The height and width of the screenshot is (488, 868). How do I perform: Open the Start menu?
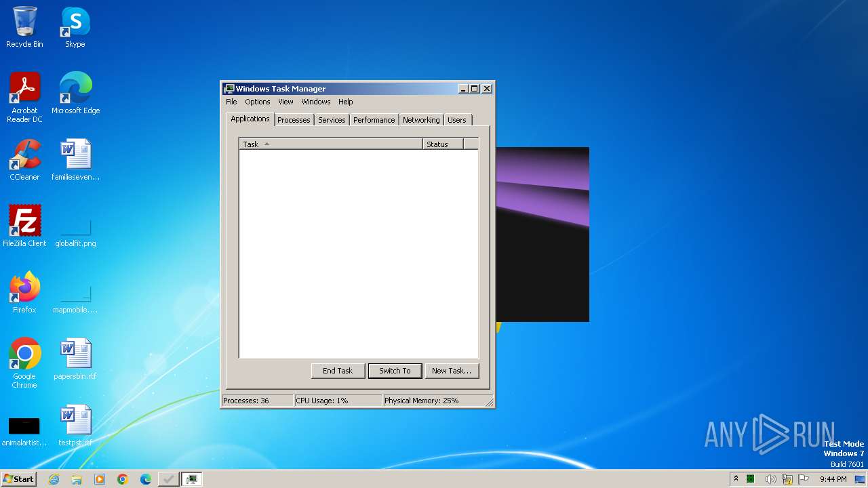(18, 479)
